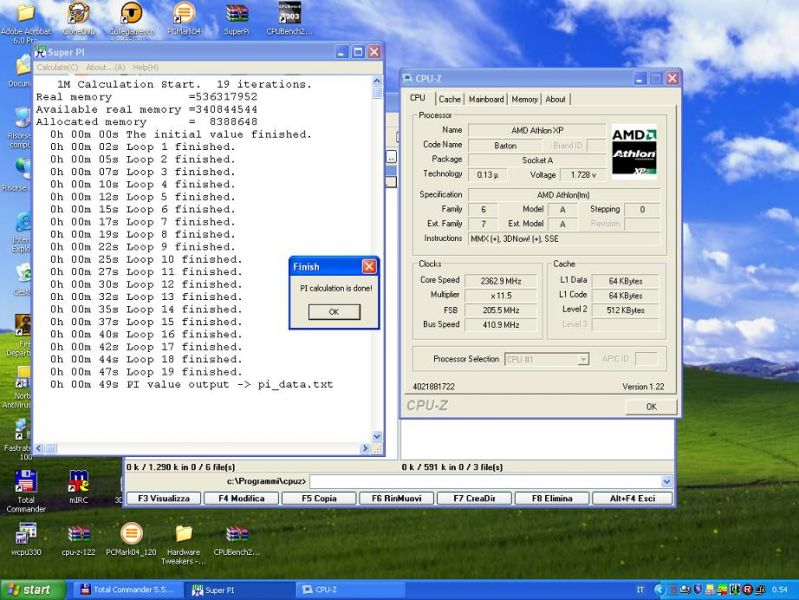Click left arrow of Super PI horizontal scrollbar
Screen dimensions: 799x600
click(x=39, y=449)
